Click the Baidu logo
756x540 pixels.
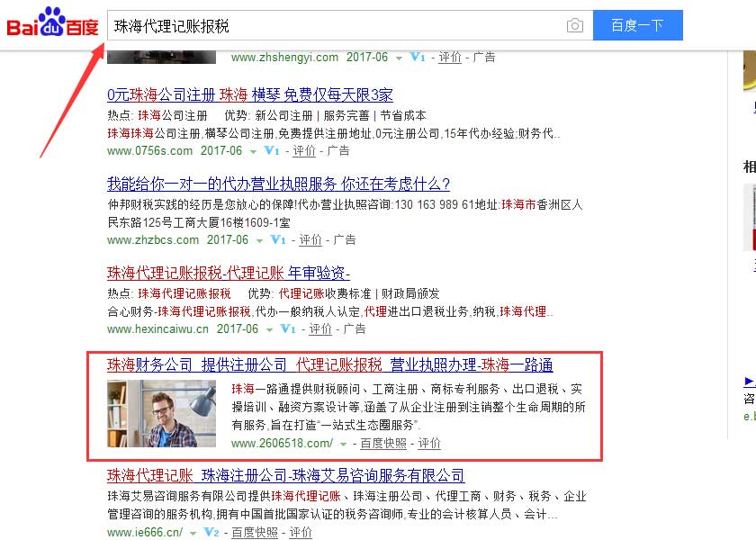coord(52,22)
